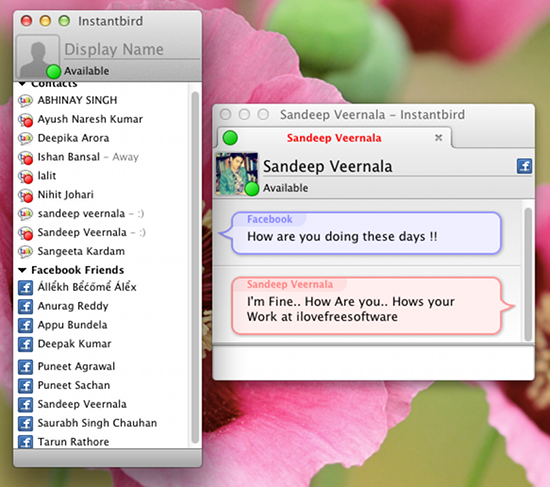Click the Available status text under Sandeep Veernala's name
Image resolution: width=550 pixels, height=487 pixels.
tap(286, 188)
